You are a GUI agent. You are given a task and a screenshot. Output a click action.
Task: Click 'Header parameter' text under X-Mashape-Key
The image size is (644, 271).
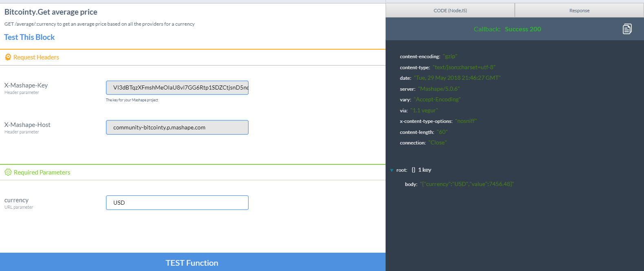click(22, 93)
